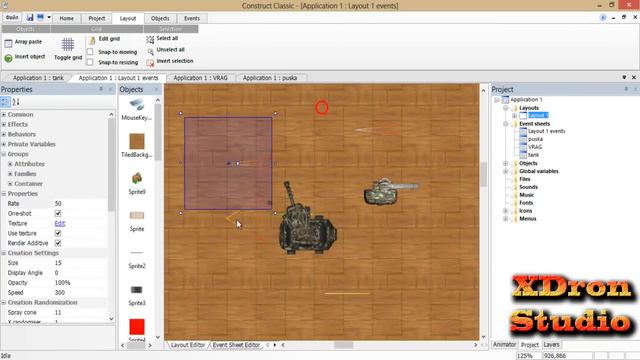Enable Snap-to moving checkbox

click(90, 52)
